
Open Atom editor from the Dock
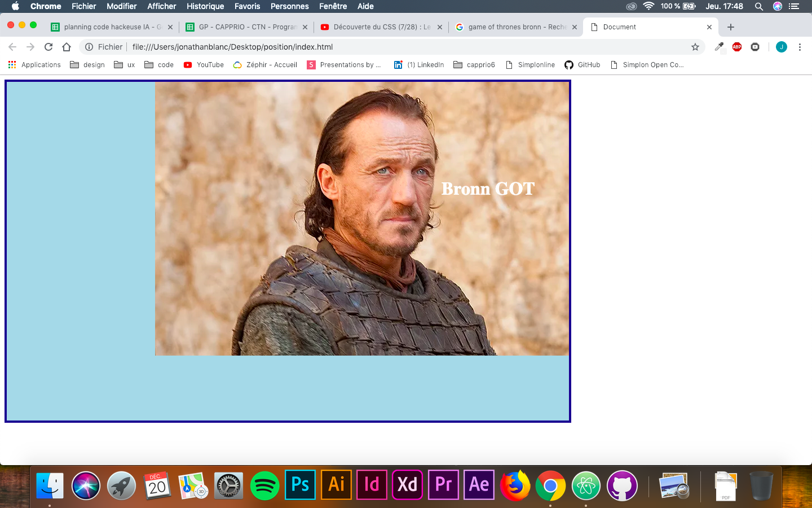click(586, 485)
